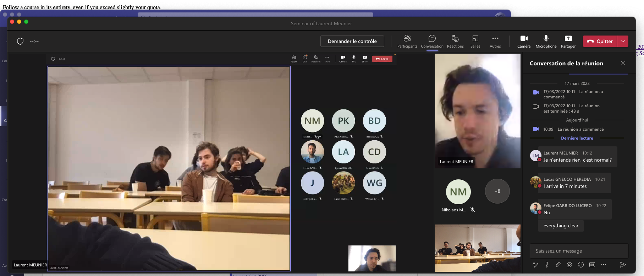Screen dimensions: 644x276
Task: Expand the arrow next to Quitter
Action: pyautogui.click(x=623, y=41)
